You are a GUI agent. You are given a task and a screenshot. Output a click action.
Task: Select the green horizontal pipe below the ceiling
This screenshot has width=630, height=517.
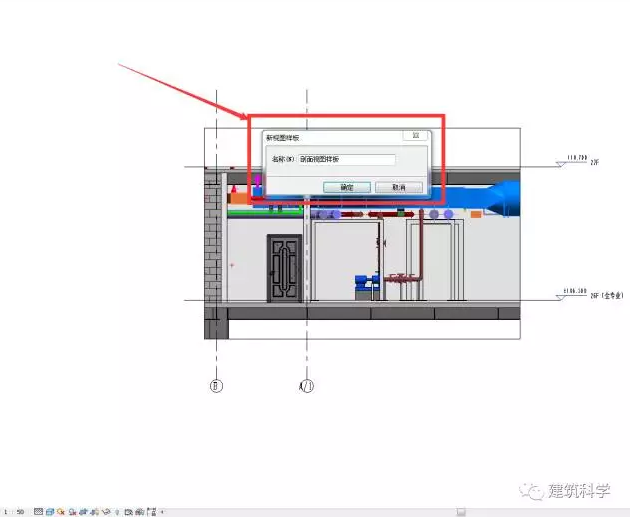265,211
